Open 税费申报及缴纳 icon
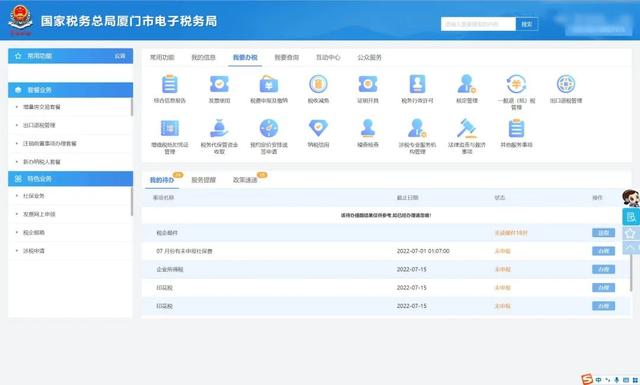This screenshot has width=640, height=385. click(269, 85)
